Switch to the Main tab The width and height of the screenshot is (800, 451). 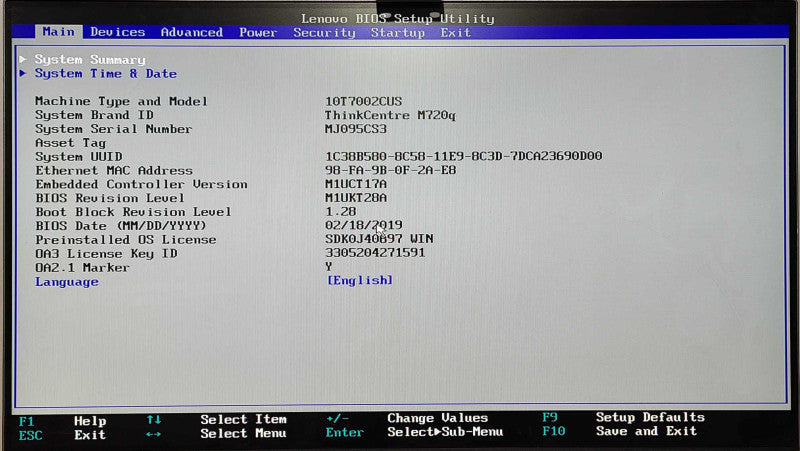58,32
